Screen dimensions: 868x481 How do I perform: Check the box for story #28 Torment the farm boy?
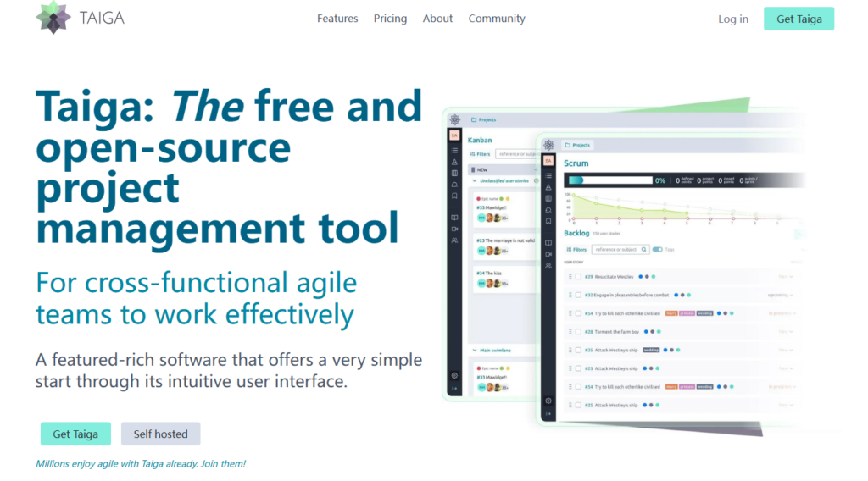click(578, 332)
